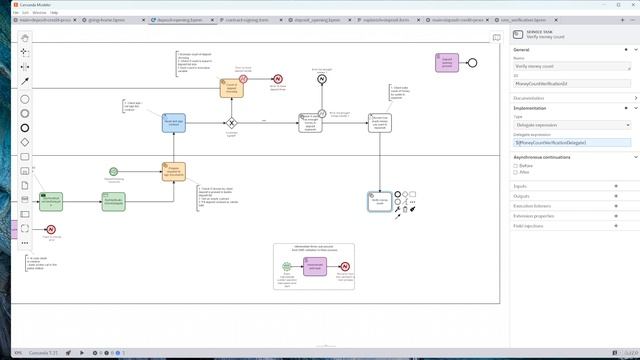Expand the Documentation section
Screen dimensions: 640x360
point(636,98)
